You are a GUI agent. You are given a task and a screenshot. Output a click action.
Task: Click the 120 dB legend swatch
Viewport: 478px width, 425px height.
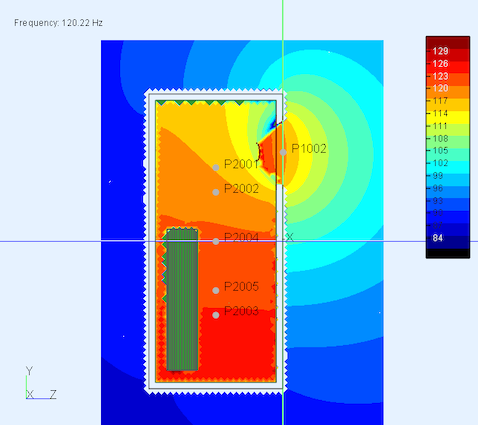(448, 92)
